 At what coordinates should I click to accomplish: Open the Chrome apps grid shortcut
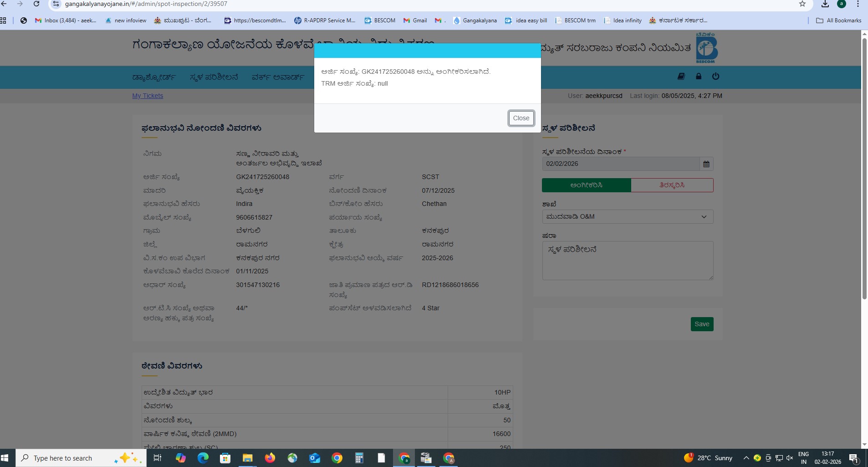(4, 21)
